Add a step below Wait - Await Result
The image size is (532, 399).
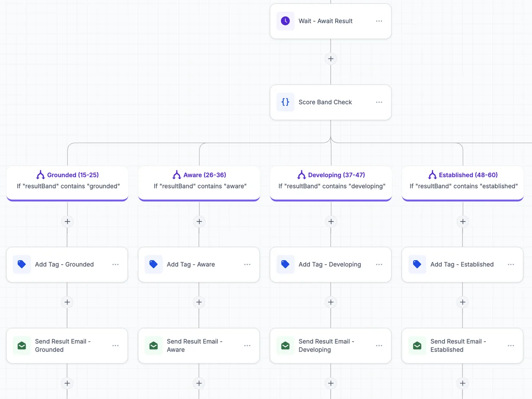pyautogui.click(x=331, y=59)
